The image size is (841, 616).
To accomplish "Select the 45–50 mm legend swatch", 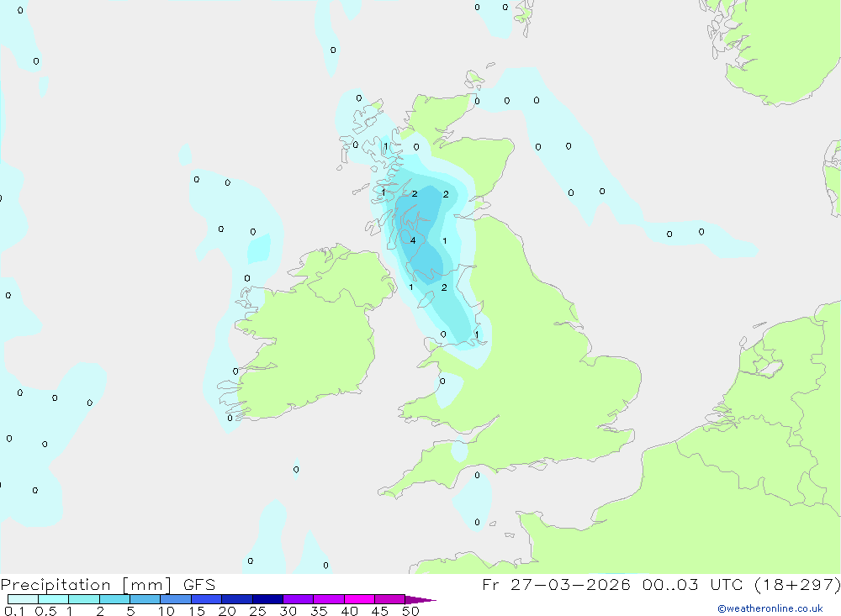I will tap(389, 599).
